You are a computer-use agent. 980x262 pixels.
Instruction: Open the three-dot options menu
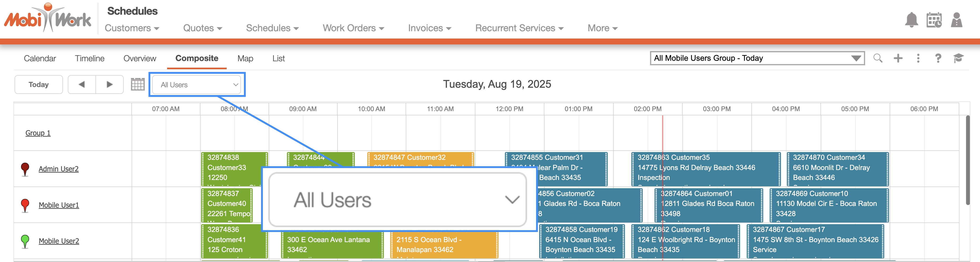pos(918,58)
